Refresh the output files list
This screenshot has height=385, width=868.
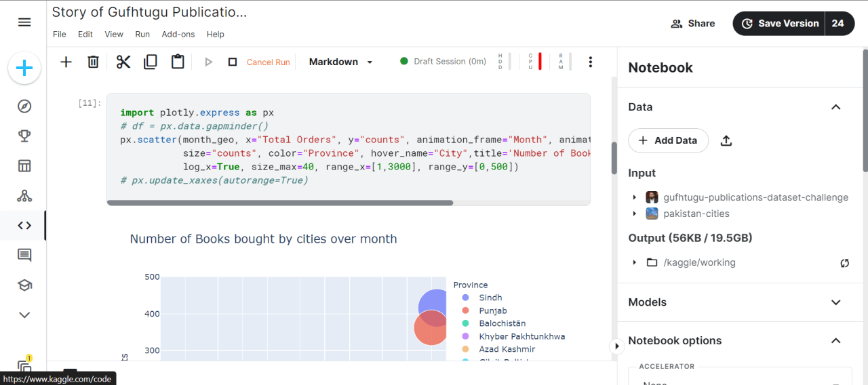coord(844,262)
